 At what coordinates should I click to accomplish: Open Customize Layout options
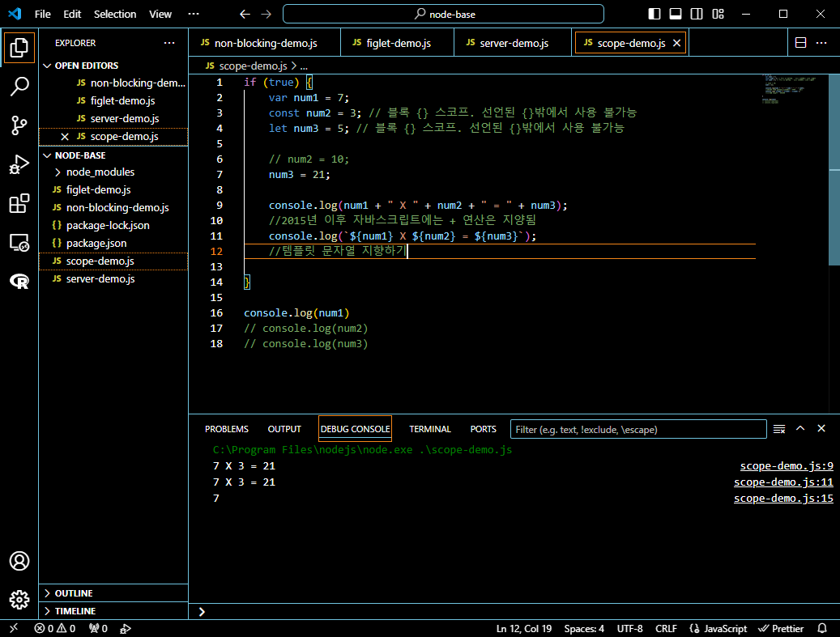point(718,14)
